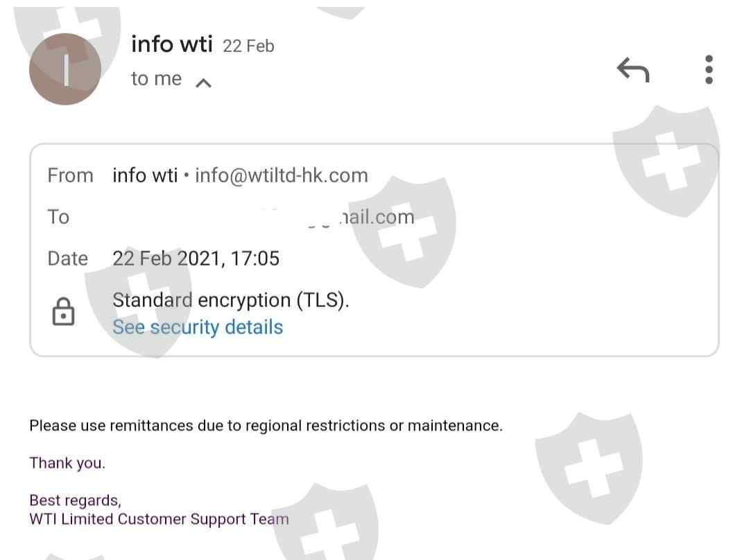Tap the "Standard encryption (TLS)." text
Screen dimensions: 749x560
tap(231, 300)
